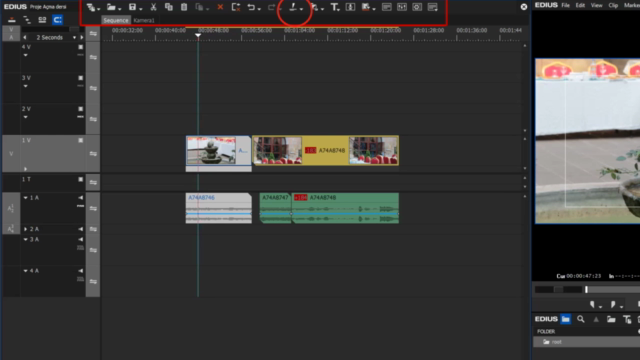640x360 pixels.
Task: Click Add Title icon in the Bin
Action: click(627, 320)
